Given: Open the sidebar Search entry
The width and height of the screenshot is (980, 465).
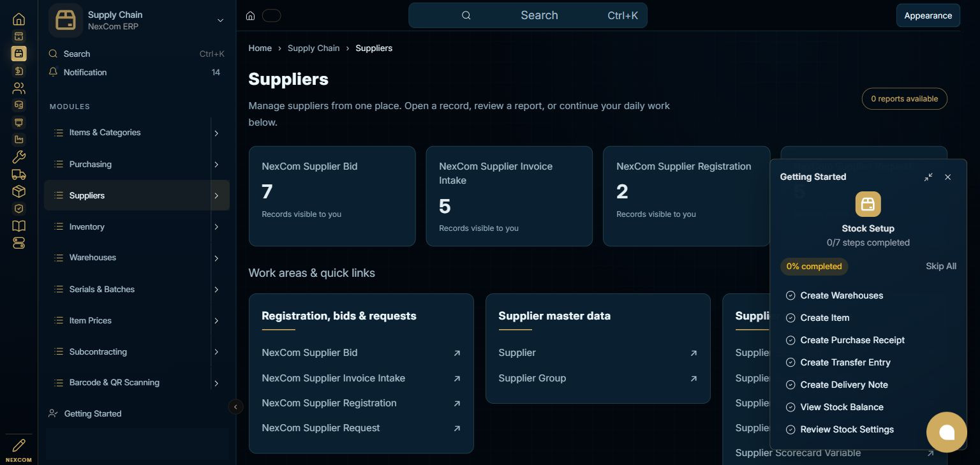Looking at the screenshot, I should pos(137,54).
